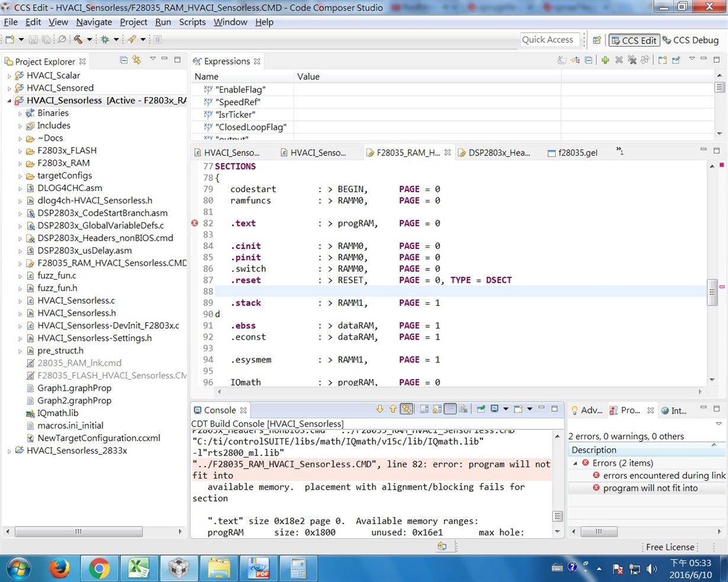The image size is (728, 582).
Task: Click the editor vertical scrollbar thumb
Action: tap(712, 292)
